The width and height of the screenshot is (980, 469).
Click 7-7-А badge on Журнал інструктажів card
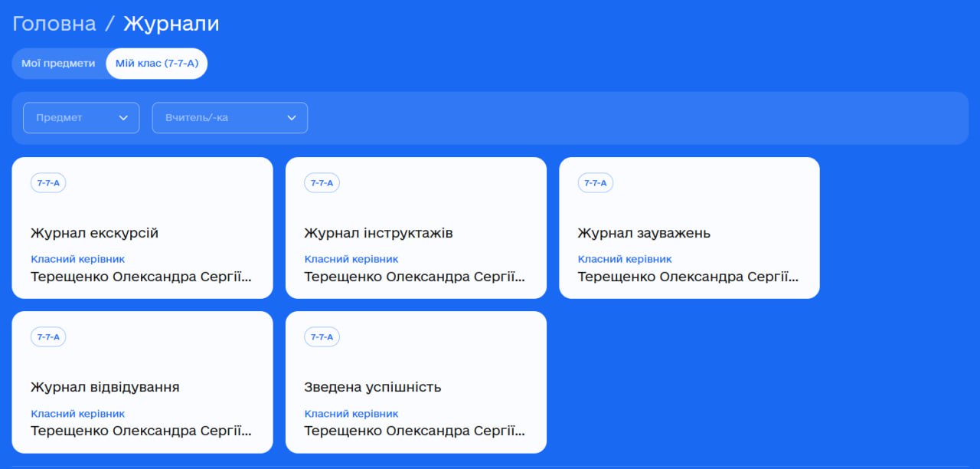point(322,183)
